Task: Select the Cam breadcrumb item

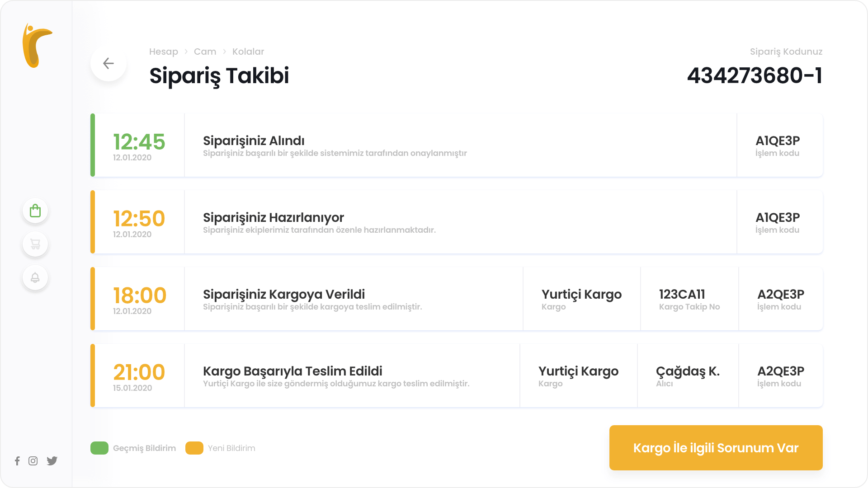Action: pyautogui.click(x=205, y=52)
